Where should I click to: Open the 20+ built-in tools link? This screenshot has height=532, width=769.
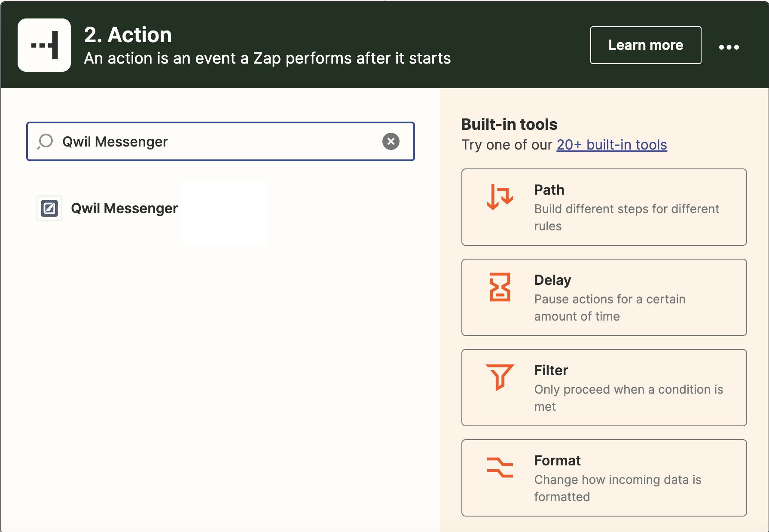(x=611, y=145)
